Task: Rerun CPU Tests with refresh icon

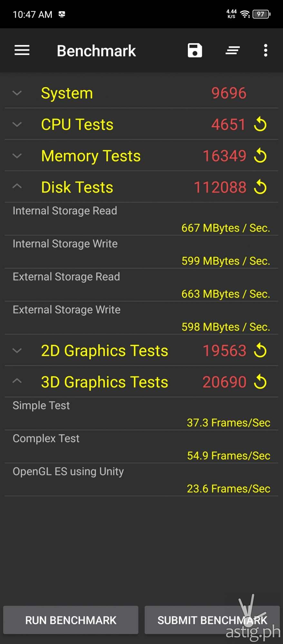Action: click(x=260, y=125)
